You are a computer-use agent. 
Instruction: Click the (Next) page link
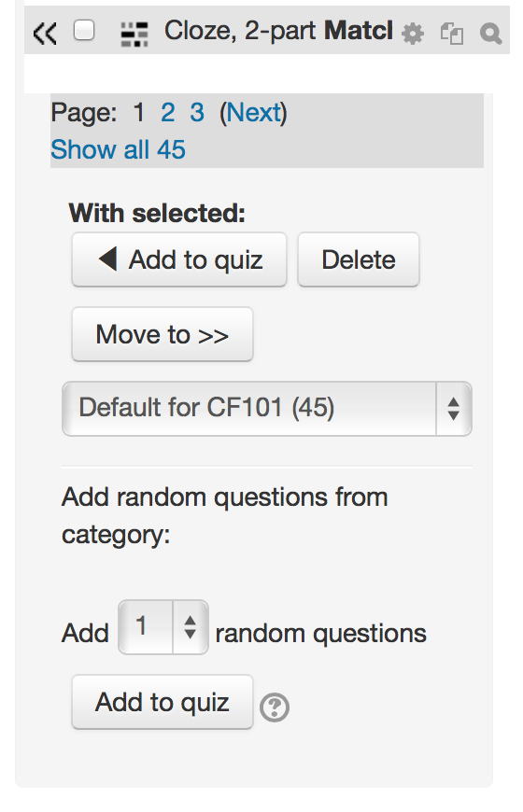click(x=253, y=112)
